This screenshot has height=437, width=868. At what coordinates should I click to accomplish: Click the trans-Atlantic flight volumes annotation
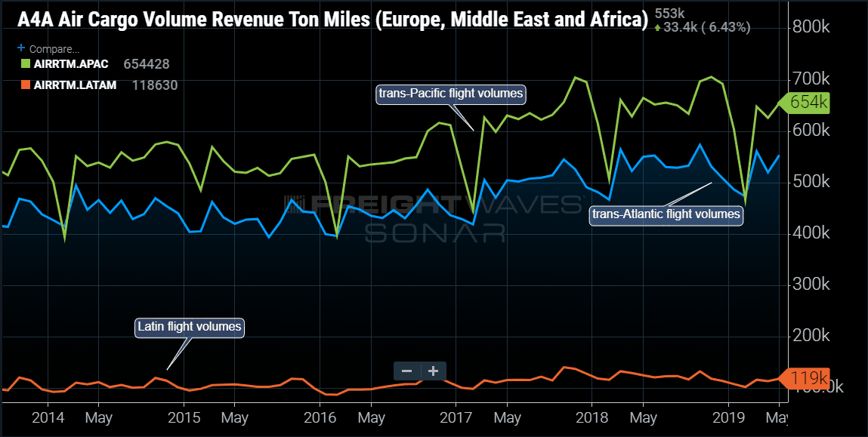point(666,214)
